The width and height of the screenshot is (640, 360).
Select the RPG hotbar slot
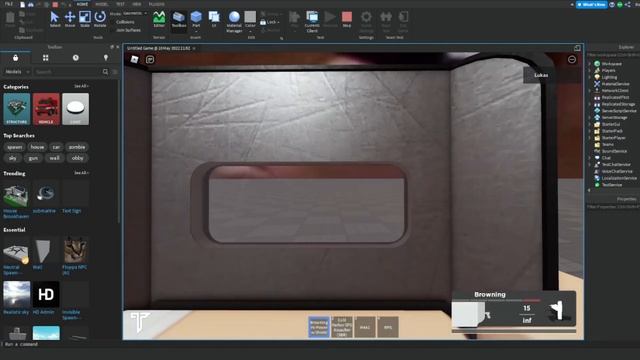pyautogui.click(x=388, y=327)
